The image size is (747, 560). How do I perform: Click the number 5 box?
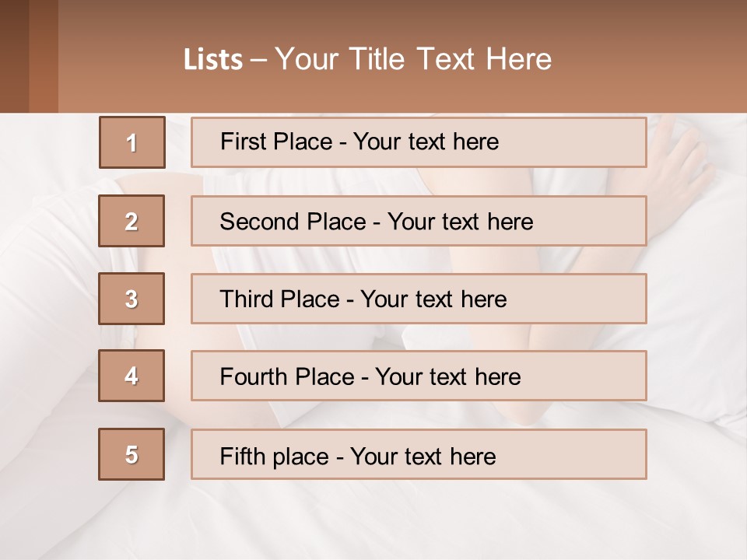click(x=132, y=454)
